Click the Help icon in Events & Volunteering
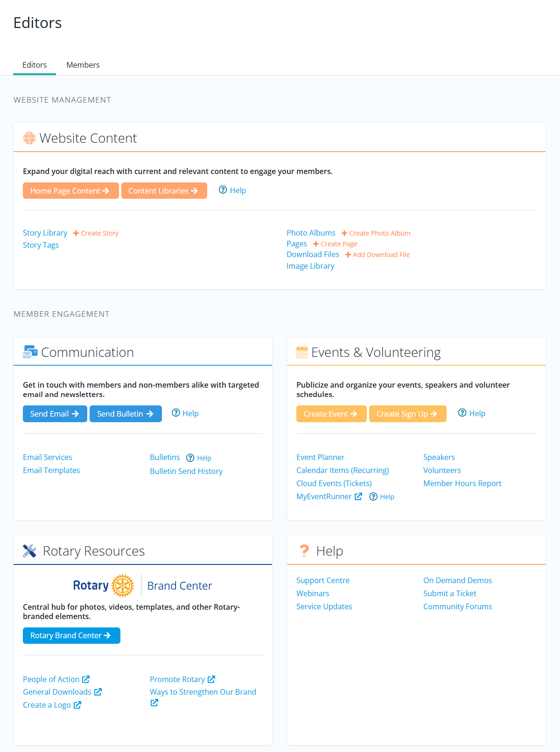Image resolution: width=560 pixels, height=752 pixels. pyautogui.click(x=462, y=413)
